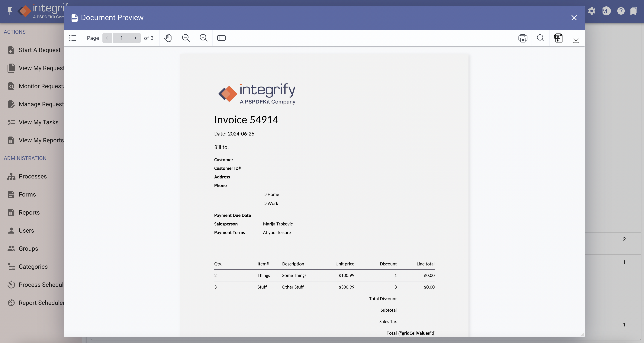Click the Categories tree icon
This screenshot has width=644, height=343.
coord(11,267)
